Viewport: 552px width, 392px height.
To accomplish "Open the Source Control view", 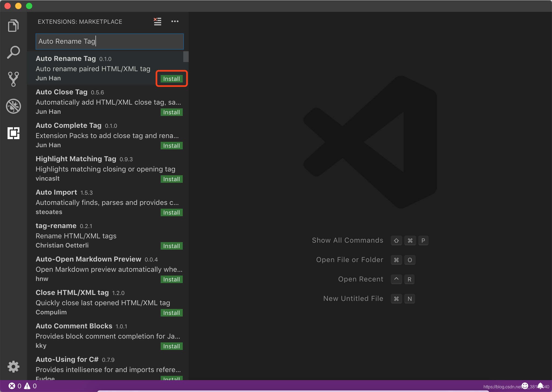I will [x=13, y=79].
